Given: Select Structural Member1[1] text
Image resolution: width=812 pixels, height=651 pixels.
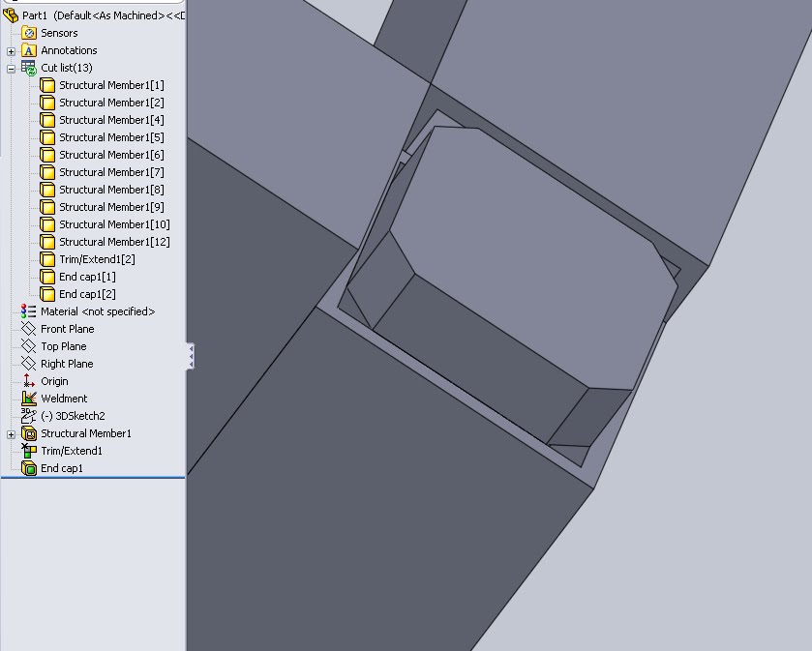Looking at the screenshot, I should 111,85.
